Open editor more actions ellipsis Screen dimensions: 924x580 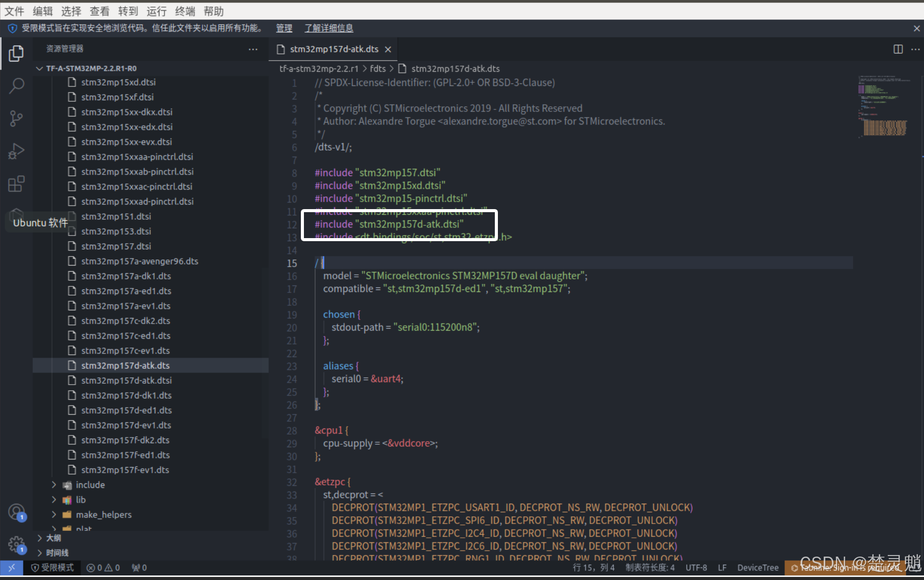coord(915,49)
